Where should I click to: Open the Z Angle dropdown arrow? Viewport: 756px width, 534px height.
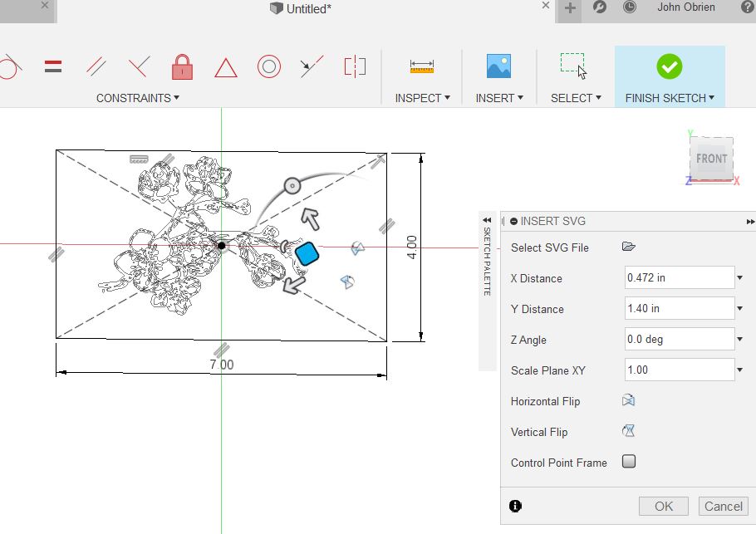(740, 340)
